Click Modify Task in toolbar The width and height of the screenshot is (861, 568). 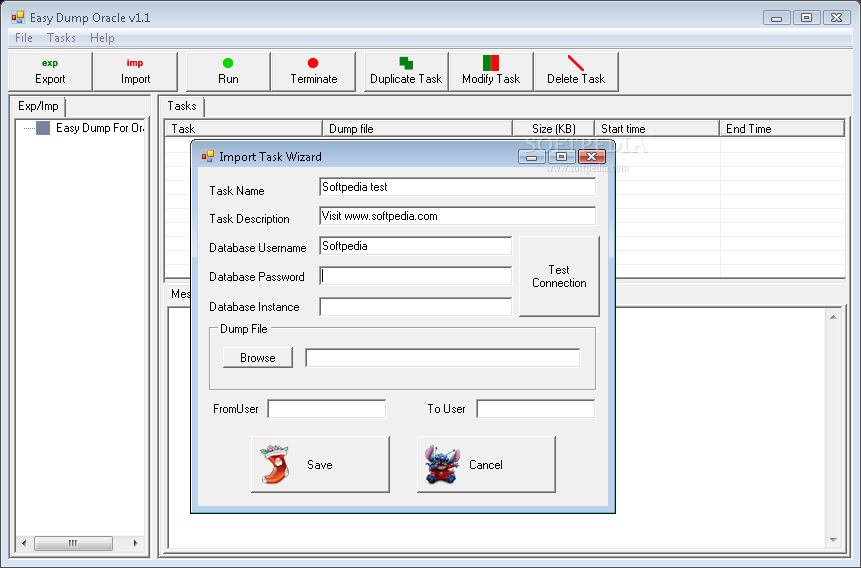491,71
